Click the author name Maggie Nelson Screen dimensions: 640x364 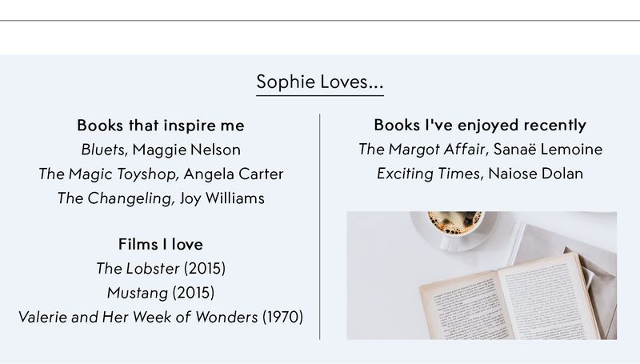click(x=186, y=150)
